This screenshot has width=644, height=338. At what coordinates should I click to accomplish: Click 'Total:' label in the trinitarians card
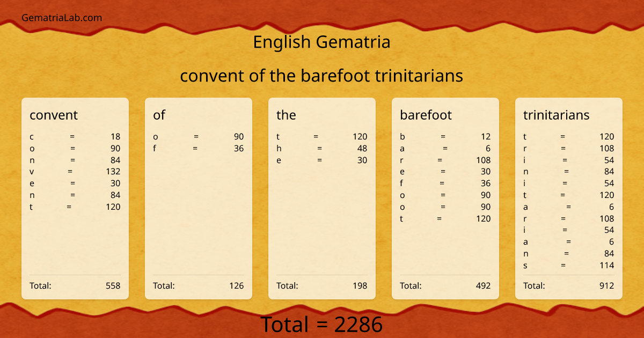point(534,285)
